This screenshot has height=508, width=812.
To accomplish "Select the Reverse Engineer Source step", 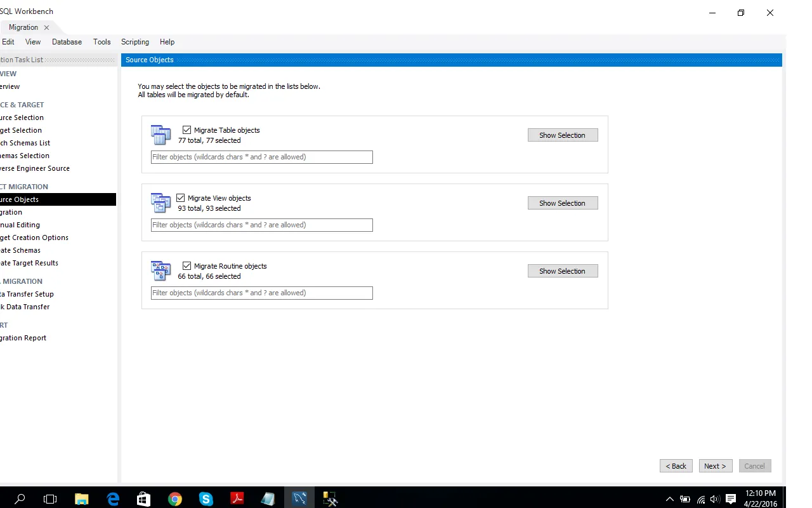I will pos(35,168).
